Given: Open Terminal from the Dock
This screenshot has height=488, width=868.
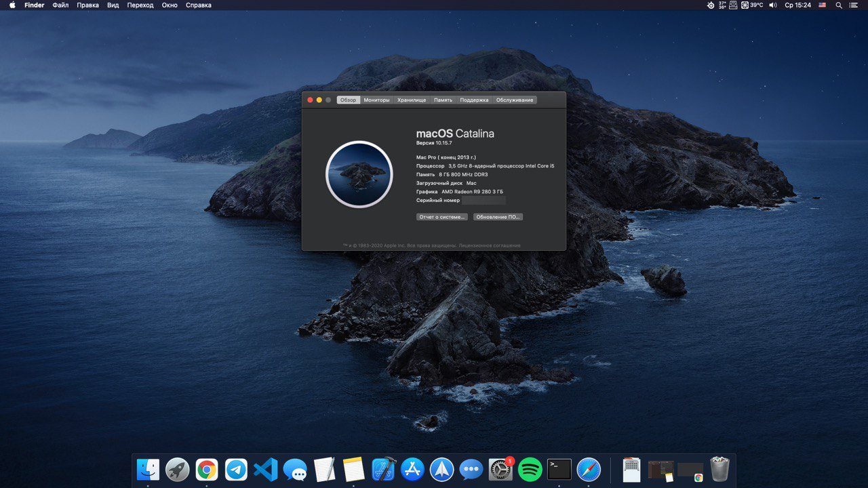Looking at the screenshot, I should tap(559, 469).
